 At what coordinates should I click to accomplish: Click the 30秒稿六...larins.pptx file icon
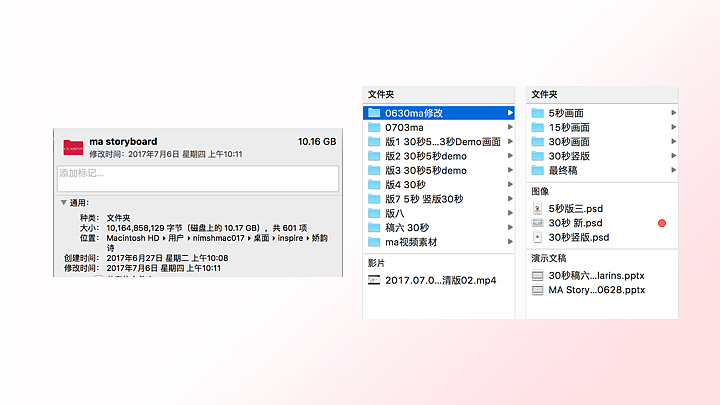537,276
